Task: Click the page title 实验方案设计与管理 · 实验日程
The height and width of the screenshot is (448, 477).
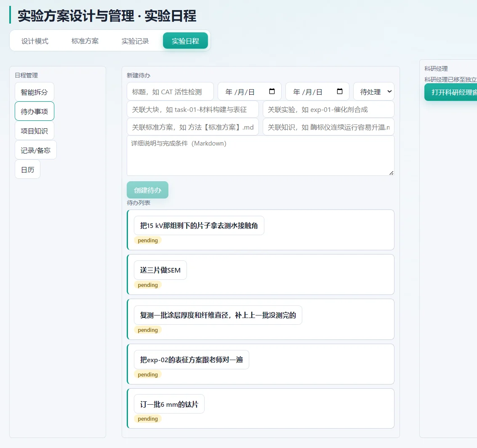Action: click(x=107, y=16)
